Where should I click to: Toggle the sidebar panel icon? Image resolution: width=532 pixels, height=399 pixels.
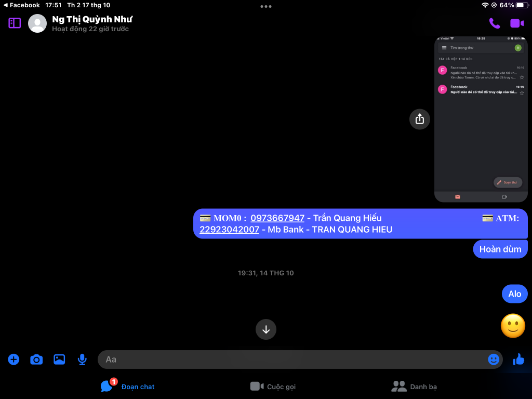click(15, 23)
